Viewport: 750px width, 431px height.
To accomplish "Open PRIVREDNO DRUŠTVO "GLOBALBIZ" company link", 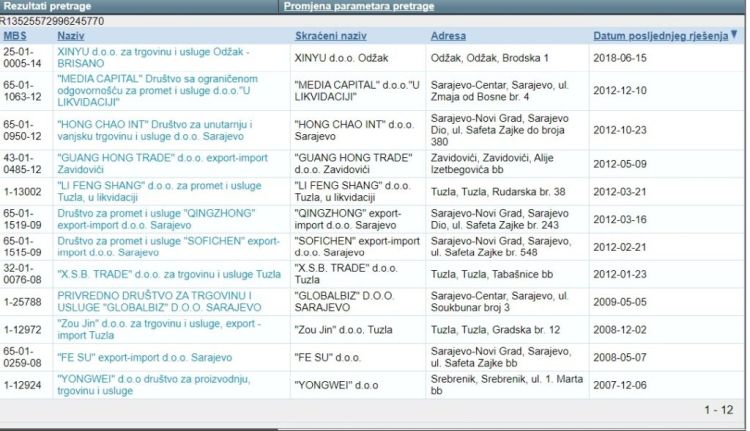I will click(x=159, y=302).
